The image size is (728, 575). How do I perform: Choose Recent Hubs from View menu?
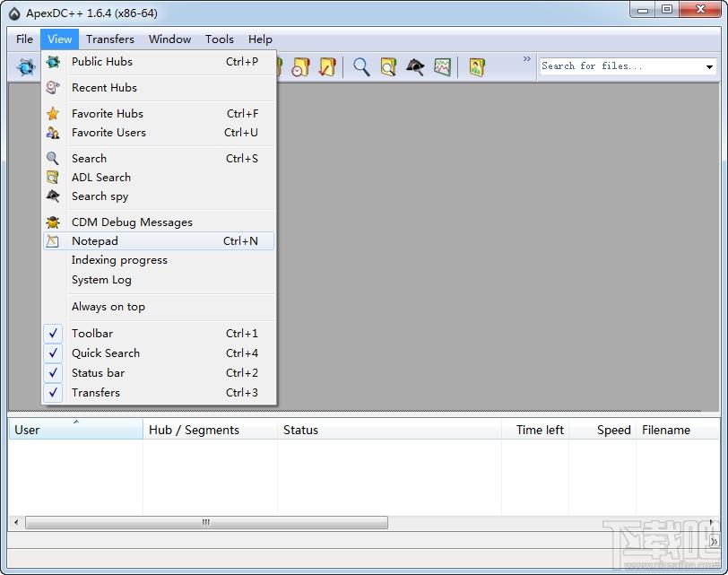click(159, 87)
